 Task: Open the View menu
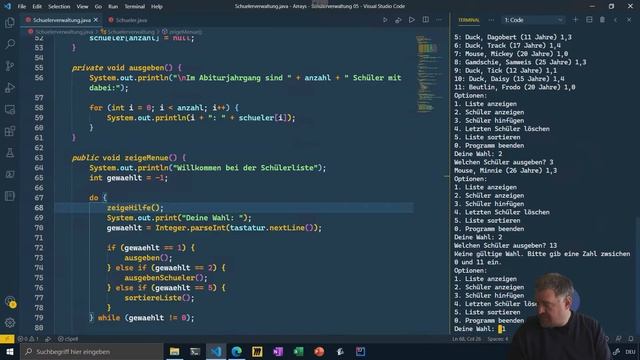pos(82,7)
